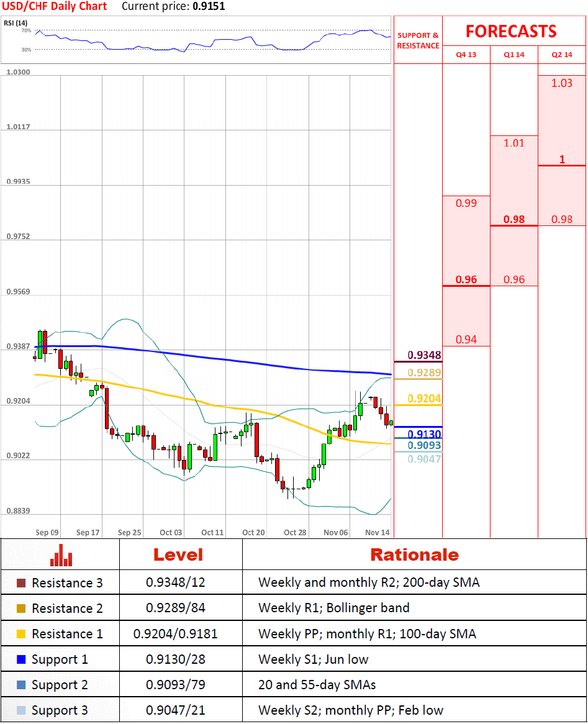Screen dimensions: 588x724
Task: Click the 1.03 forecast value in Q2 14
Action: click(562, 83)
